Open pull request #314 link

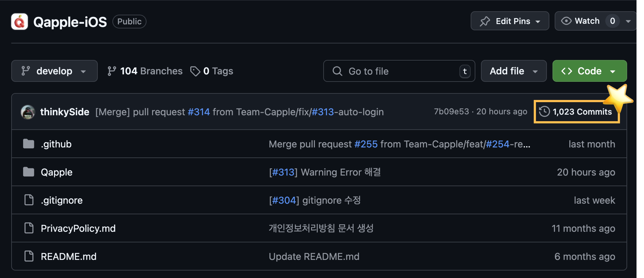pos(198,112)
